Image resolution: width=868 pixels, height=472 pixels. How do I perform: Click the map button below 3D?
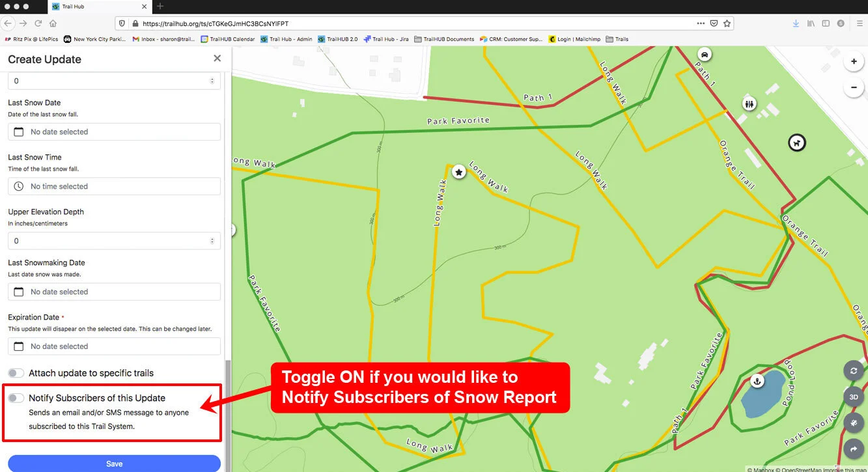pyautogui.click(x=854, y=423)
